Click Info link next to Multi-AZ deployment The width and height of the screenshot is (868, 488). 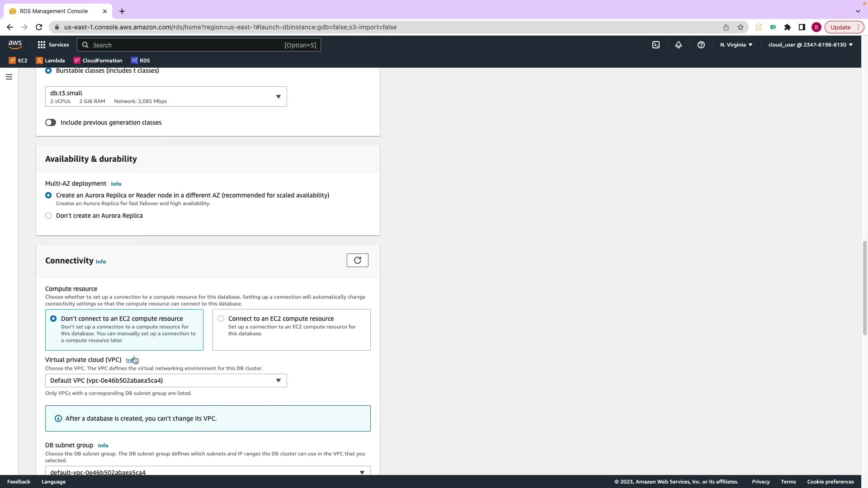click(x=116, y=184)
